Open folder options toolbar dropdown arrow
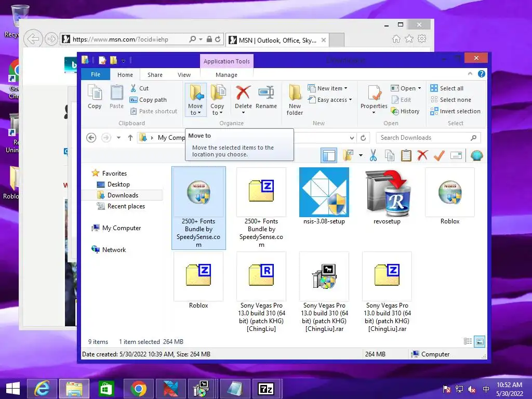 coord(361,156)
